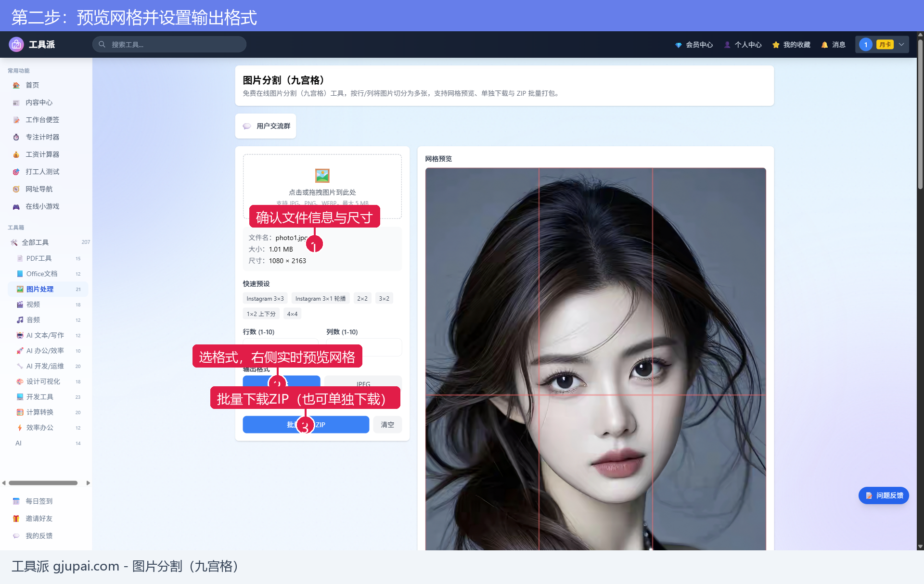This screenshot has height=584, width=924.
Task: Choose the 3×2 quick preset
Action: click(x=384, y=299)
